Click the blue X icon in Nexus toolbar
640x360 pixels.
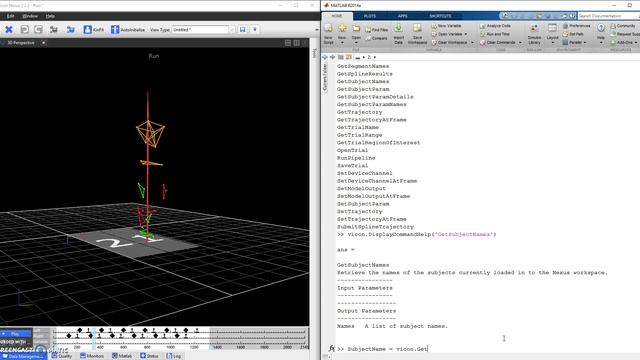[x=9, y=29]
